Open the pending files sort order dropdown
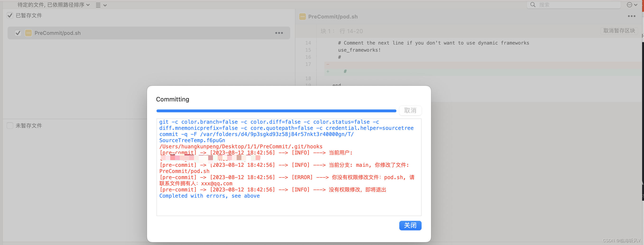This screenshot has width=644, height=245. (x=54, y=5)
